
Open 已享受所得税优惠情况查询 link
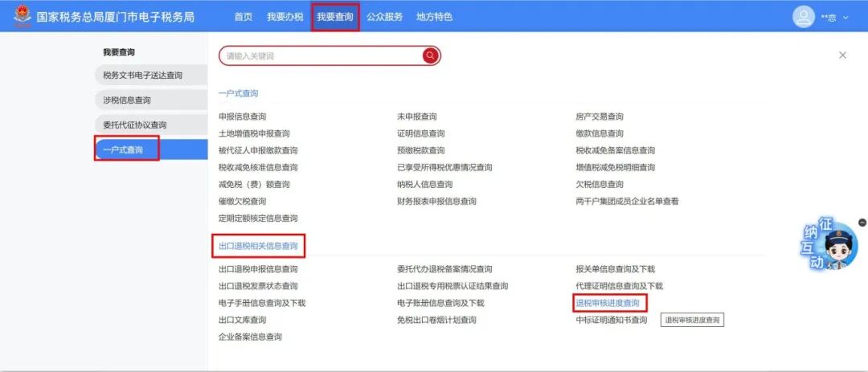(444, 167)
